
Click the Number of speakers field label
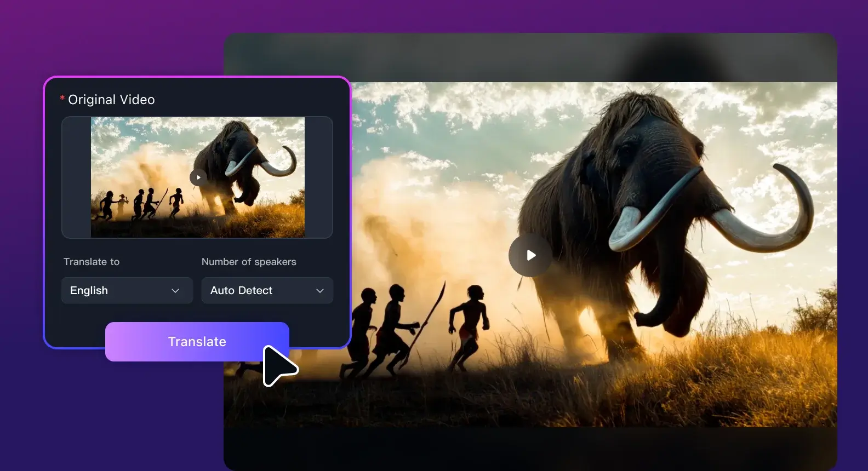(249, 262)
